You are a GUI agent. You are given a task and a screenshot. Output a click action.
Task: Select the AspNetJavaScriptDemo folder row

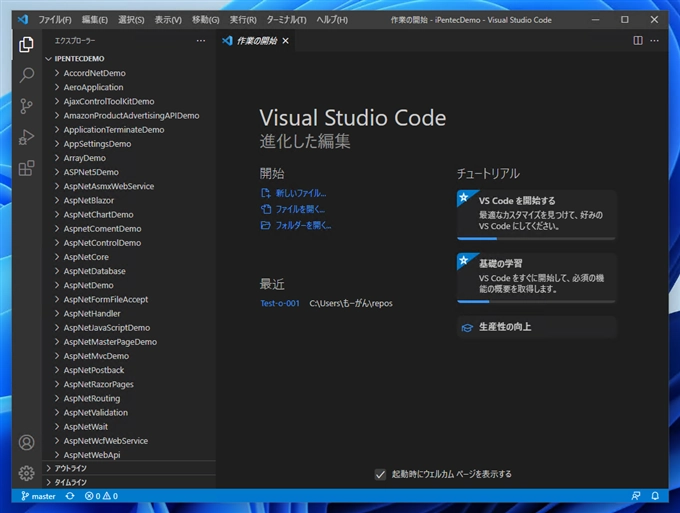click(x=130, y=328)
